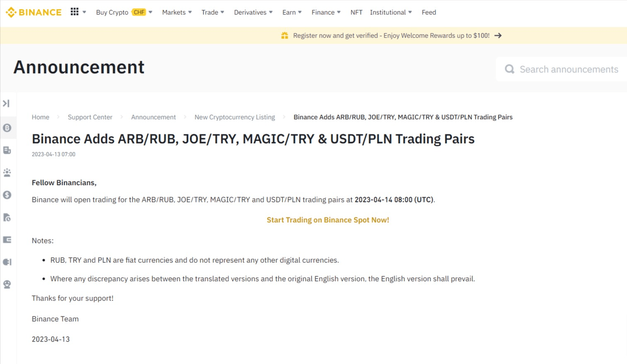
Task: Click Buy Crypto in the top navigation
Action: 112,12
